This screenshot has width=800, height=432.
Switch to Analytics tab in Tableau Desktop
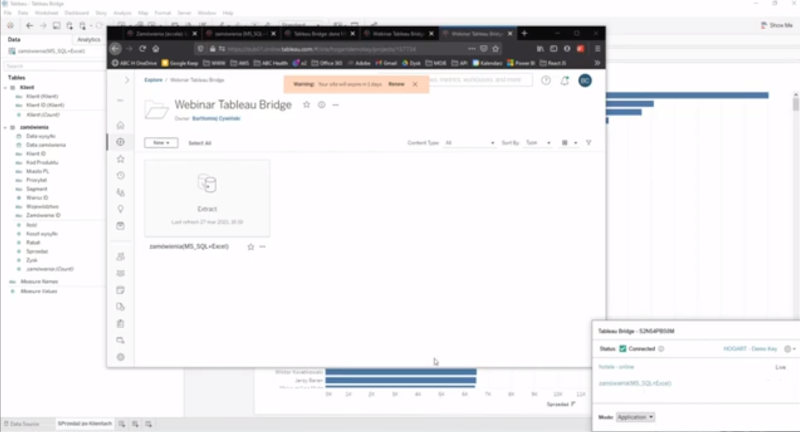coord(89,39)
